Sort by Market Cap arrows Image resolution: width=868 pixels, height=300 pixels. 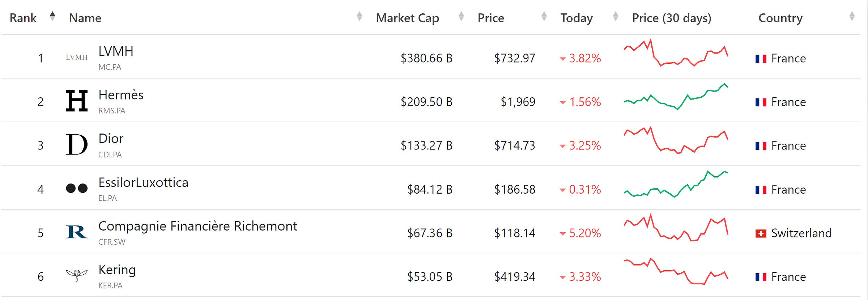(461, 16)
